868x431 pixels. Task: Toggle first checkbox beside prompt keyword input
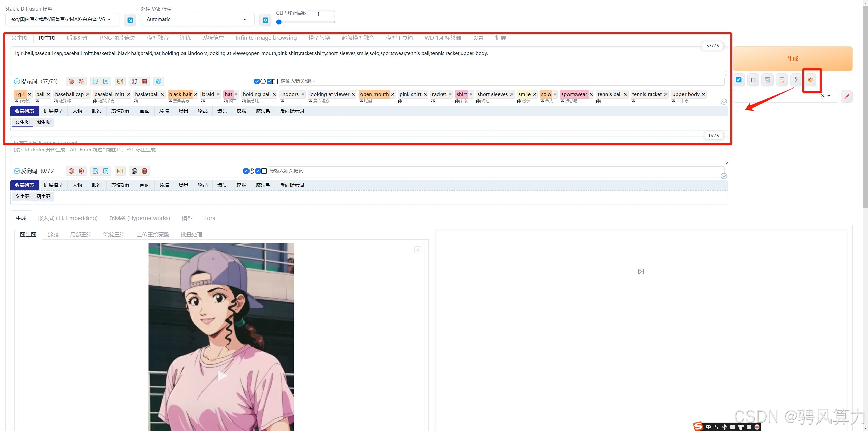point(257,81)
